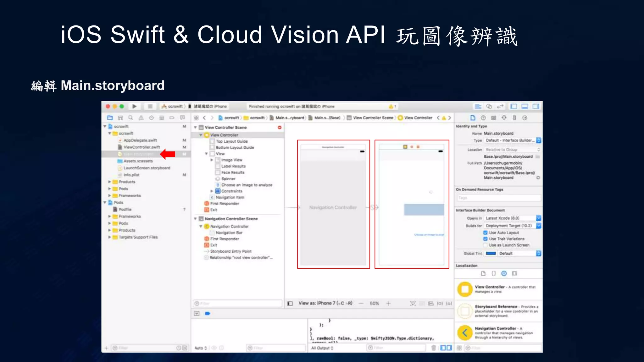The height and width of the screenshot is (362, 644).
Task: Toggle the Navigator panel visibility
Action: tap(514, 106)
